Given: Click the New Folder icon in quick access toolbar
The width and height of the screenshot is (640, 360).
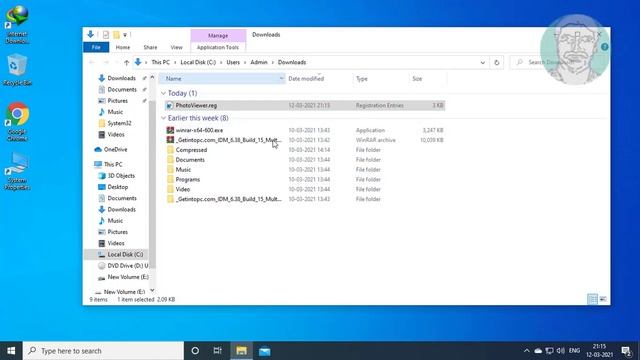Looking at the screenshot, I should [x=116, y=35].
